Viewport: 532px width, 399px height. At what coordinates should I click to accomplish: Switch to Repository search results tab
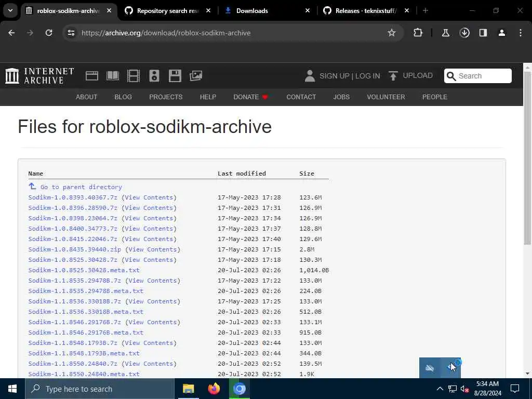pyautogui.click(x=168, y=10)
